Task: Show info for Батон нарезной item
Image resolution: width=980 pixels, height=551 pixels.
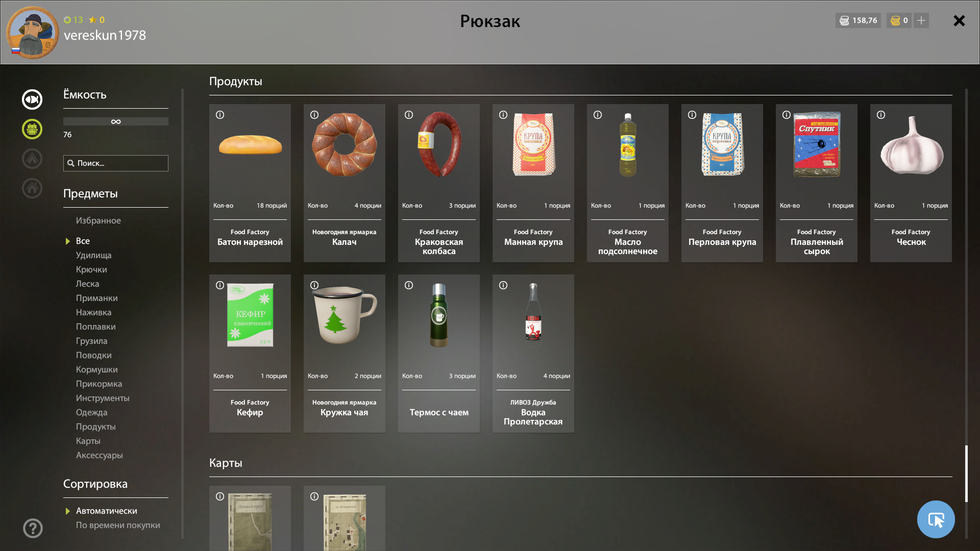Action: pyautogui.click(x=220, y=115)
